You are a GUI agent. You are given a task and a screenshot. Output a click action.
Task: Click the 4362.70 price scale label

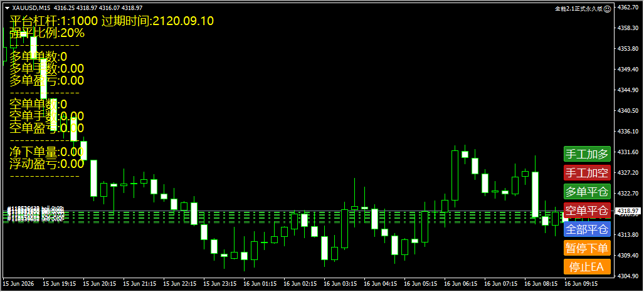point(628,8)
